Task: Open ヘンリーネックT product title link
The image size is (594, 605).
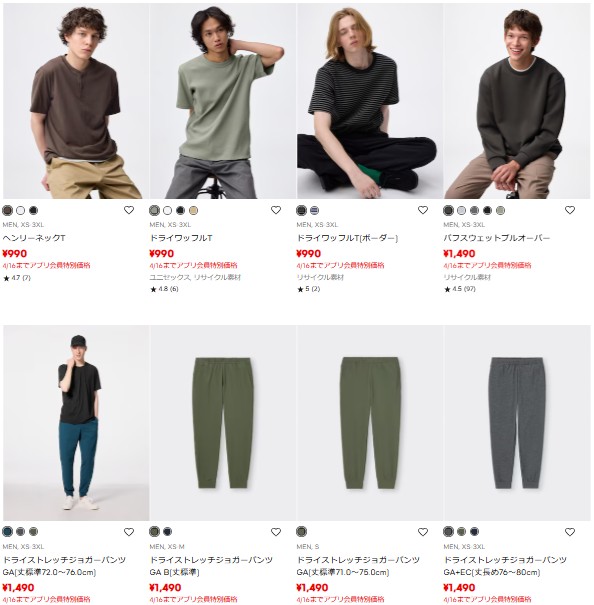Action: [x=34, y=238]
